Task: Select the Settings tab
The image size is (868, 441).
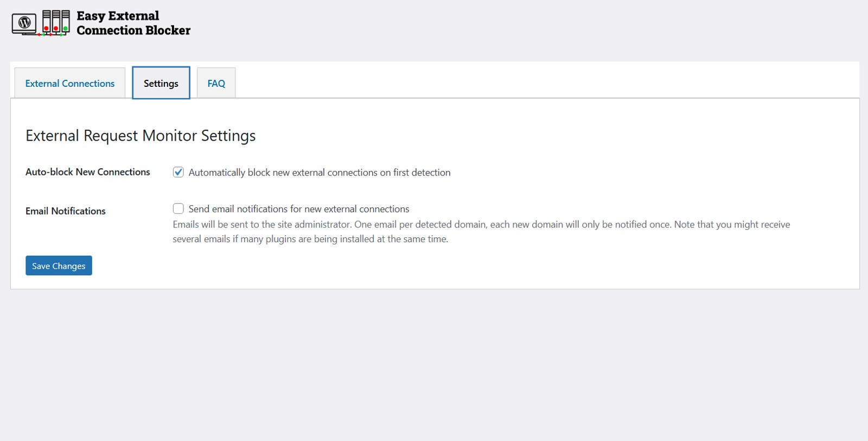Action: click(161, 83)
